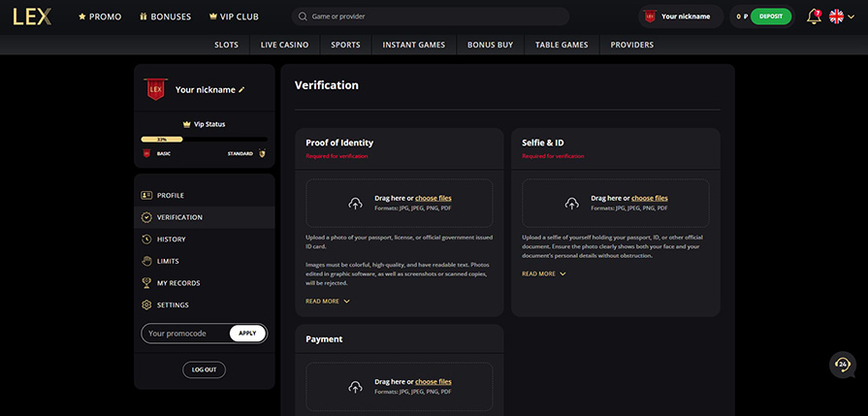Switch to the Live Casino tab
This screenshot has height=416, width=868.
point(284,45)
